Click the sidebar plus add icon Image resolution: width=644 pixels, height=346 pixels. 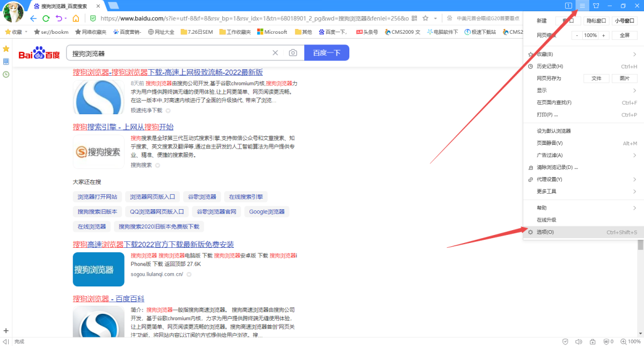point(6,330)
